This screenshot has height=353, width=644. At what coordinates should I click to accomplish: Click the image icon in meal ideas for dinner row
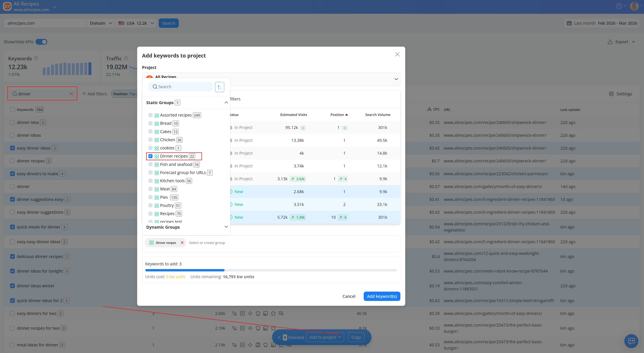point(258,345)
